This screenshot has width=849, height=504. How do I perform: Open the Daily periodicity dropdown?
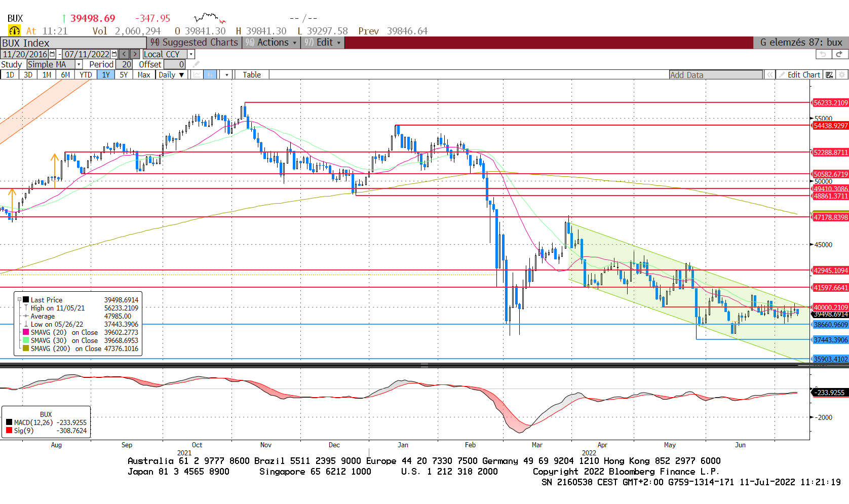[x=171, y=75]
